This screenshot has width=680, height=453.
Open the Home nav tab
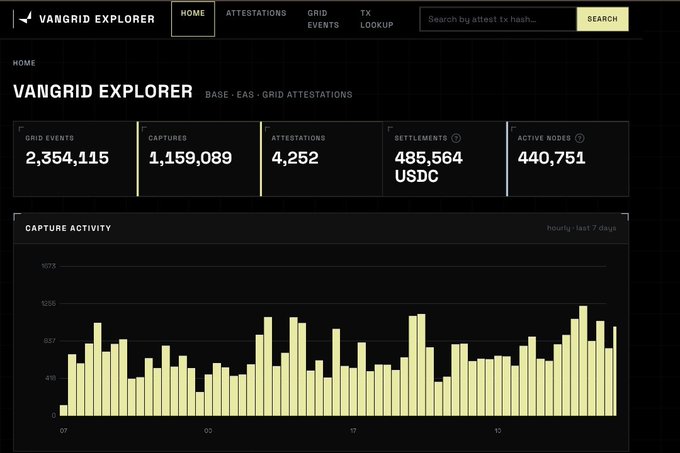[x=193, y=19]
